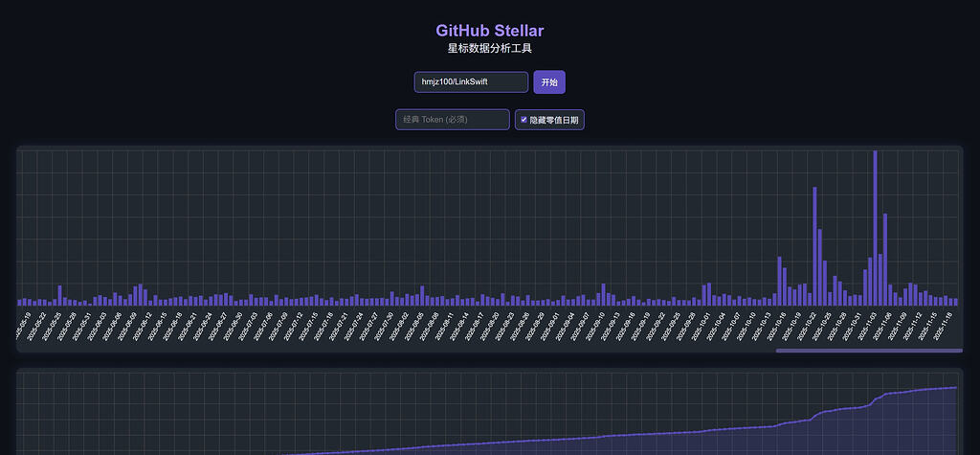Click the 2025-10-19 axis date label

791,326
